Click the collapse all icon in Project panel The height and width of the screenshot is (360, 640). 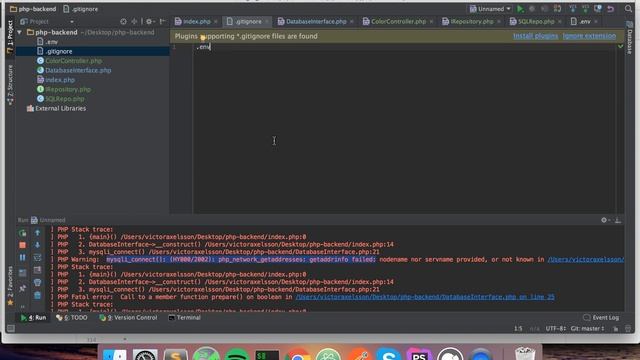pos(134,21)
